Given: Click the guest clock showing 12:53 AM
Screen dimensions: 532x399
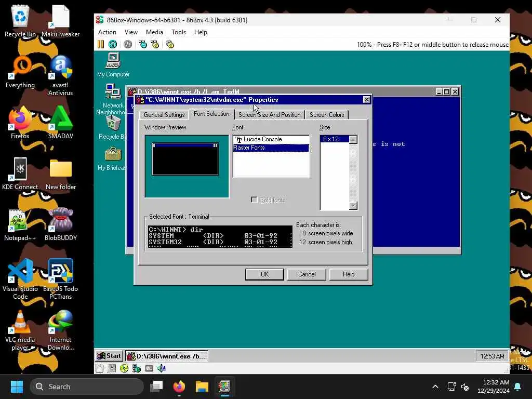Looking at the screenshot, I should point(492,356).
